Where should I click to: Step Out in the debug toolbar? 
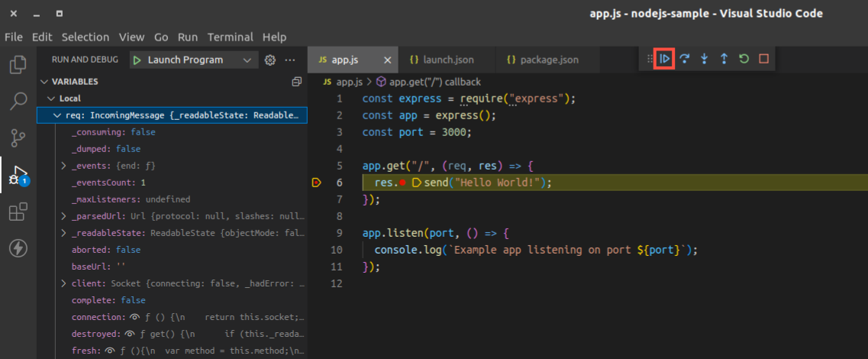click(x=724, y=58)
